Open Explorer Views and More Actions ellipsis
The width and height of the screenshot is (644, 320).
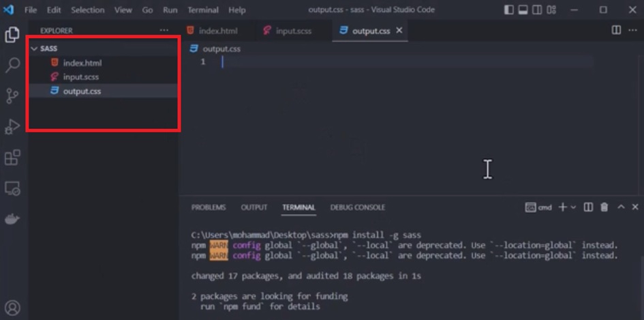(x=164, y=31)
